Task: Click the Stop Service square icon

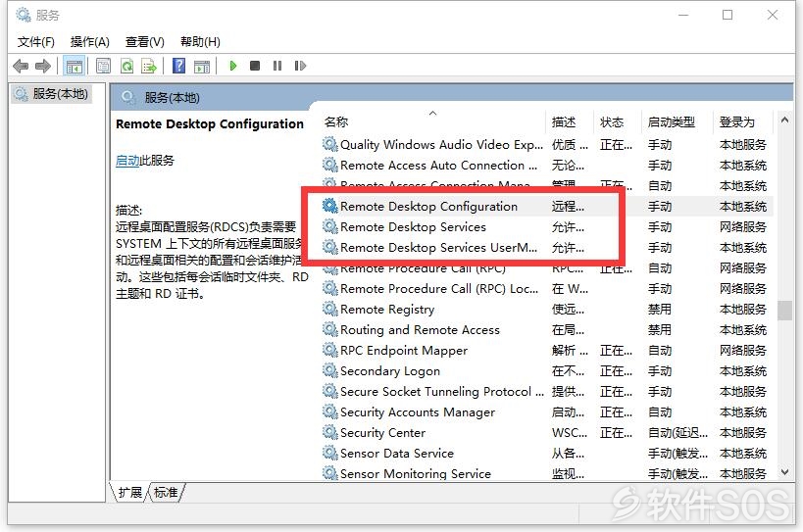Action: click(255, 66)
